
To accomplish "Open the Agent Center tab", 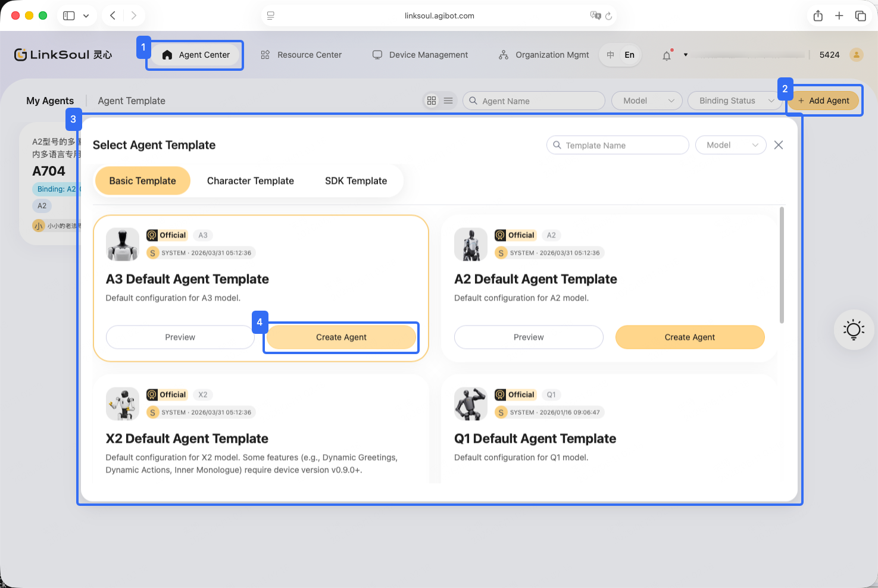I will 195,55.
